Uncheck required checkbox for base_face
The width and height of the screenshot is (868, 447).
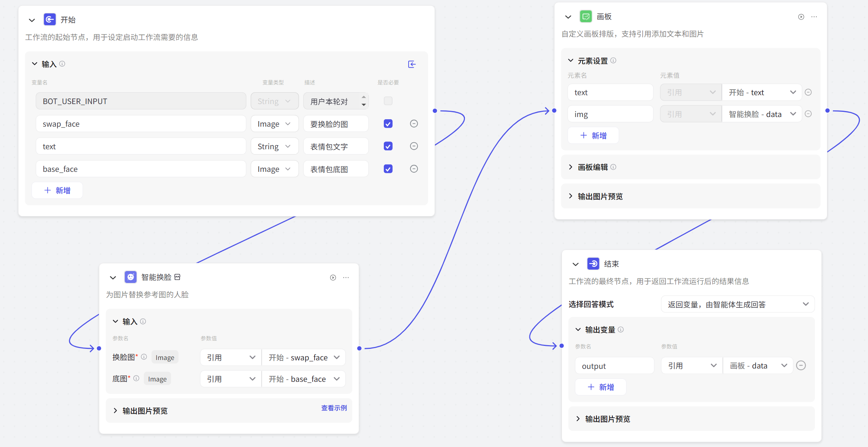[388, 169]
